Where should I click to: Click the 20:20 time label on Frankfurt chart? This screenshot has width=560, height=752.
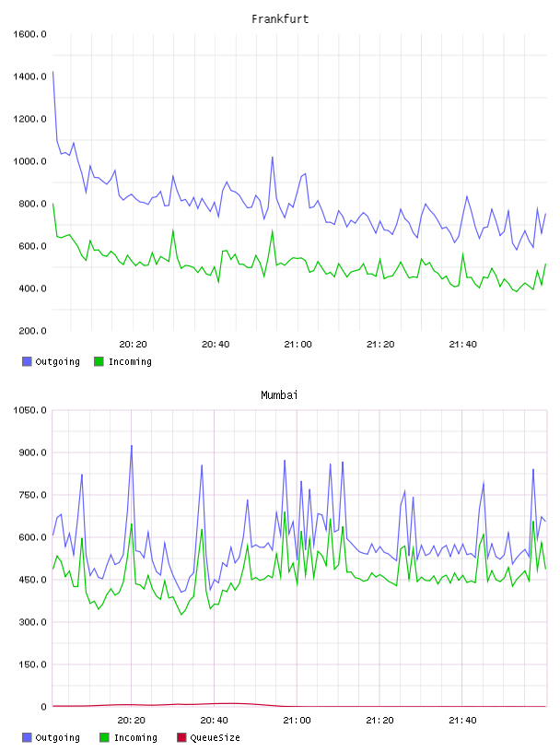pos(133,345)
